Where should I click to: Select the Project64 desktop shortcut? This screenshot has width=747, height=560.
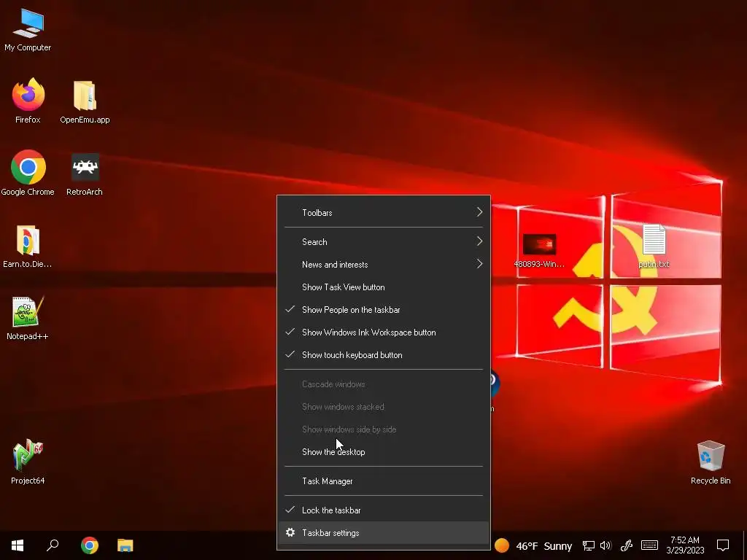pos(28,462)
